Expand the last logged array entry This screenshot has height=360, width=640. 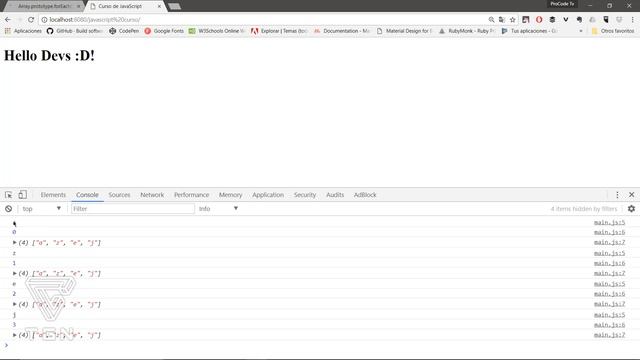tap(15, 335)
